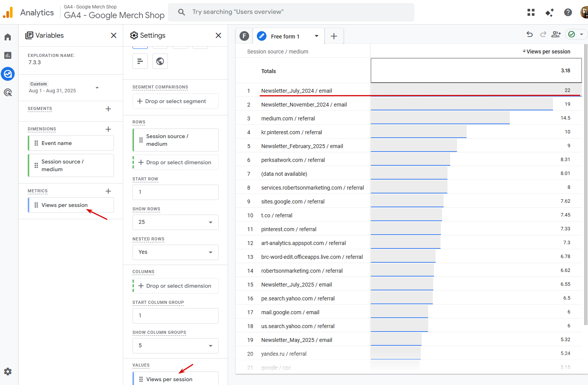Click the undo arrow icon

(530, 35)
